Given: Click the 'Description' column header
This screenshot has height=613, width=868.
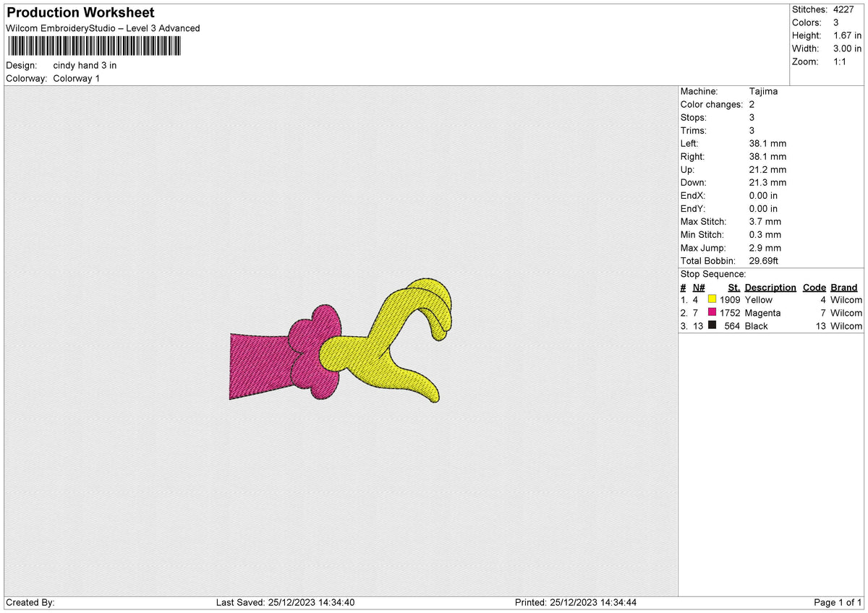Looking at the screenshot, I should click(770, 287).
